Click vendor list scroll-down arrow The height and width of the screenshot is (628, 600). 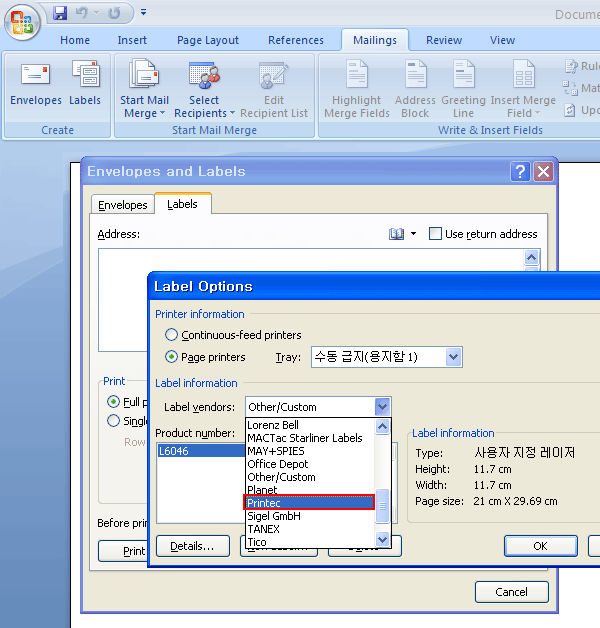(x=383, y=539)
